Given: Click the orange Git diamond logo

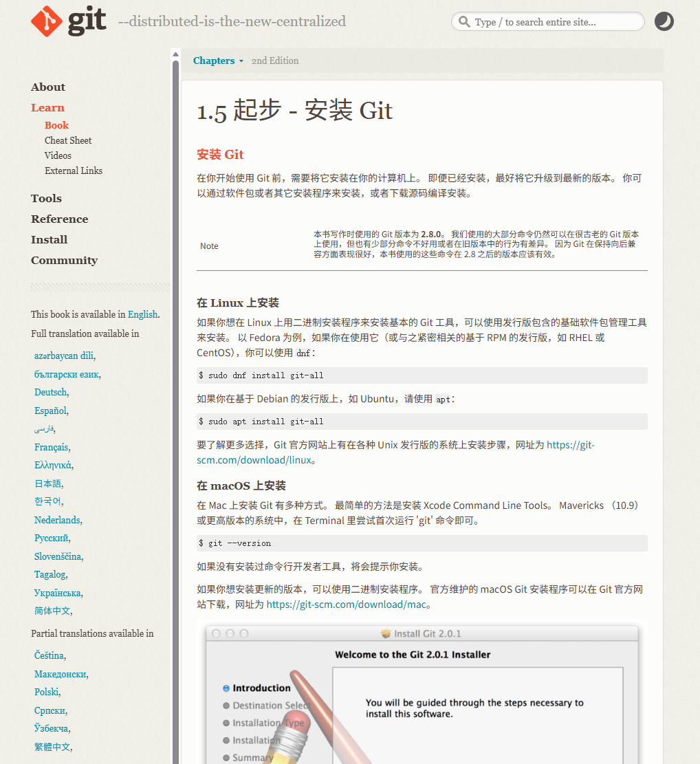Looking at the screenshot, I should point(46,21).
